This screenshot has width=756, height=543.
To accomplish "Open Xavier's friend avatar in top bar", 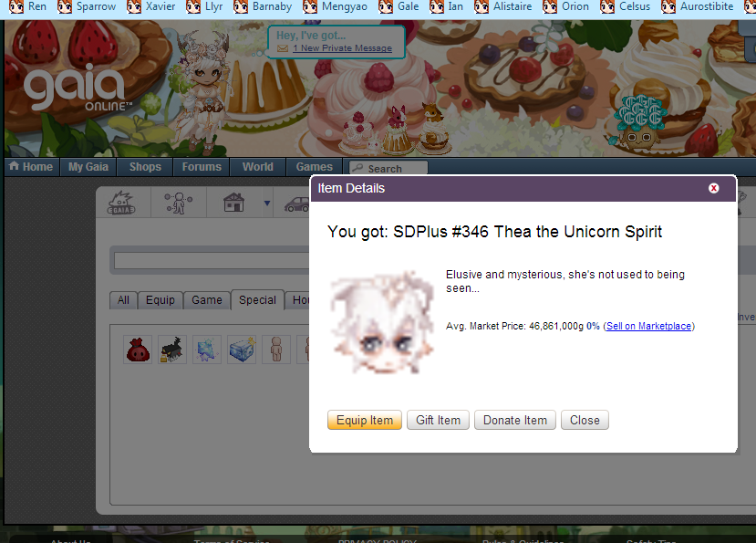I will pyautogui.click(x=133, y=6).
